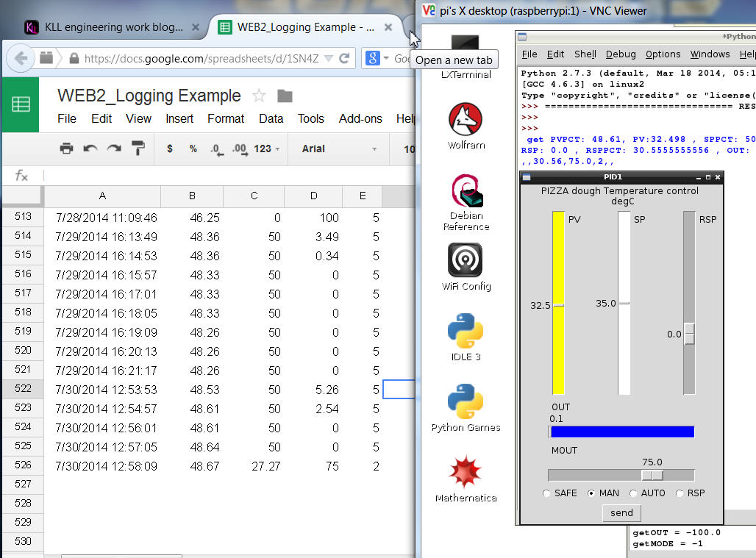This screenshot has height=558, width=756.
Task: Select the SAFE mode radio button
Action: pyautogui.click(x=546, y=493)
